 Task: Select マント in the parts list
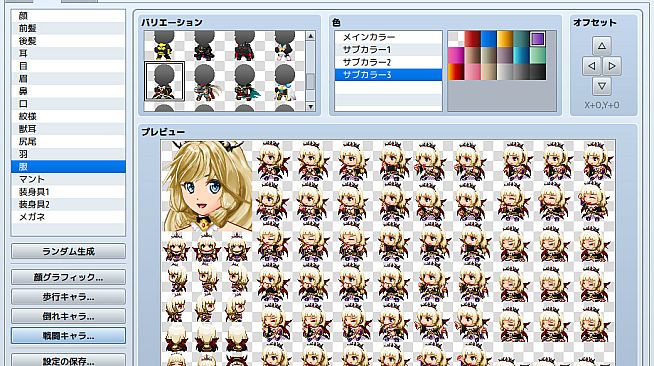(68, 179)
